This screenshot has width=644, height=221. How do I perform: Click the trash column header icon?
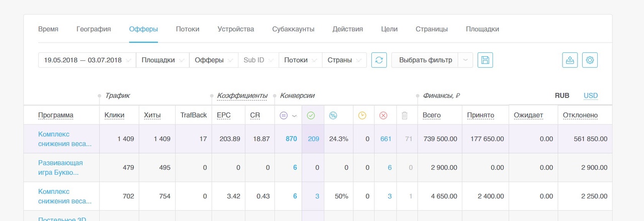405,116
